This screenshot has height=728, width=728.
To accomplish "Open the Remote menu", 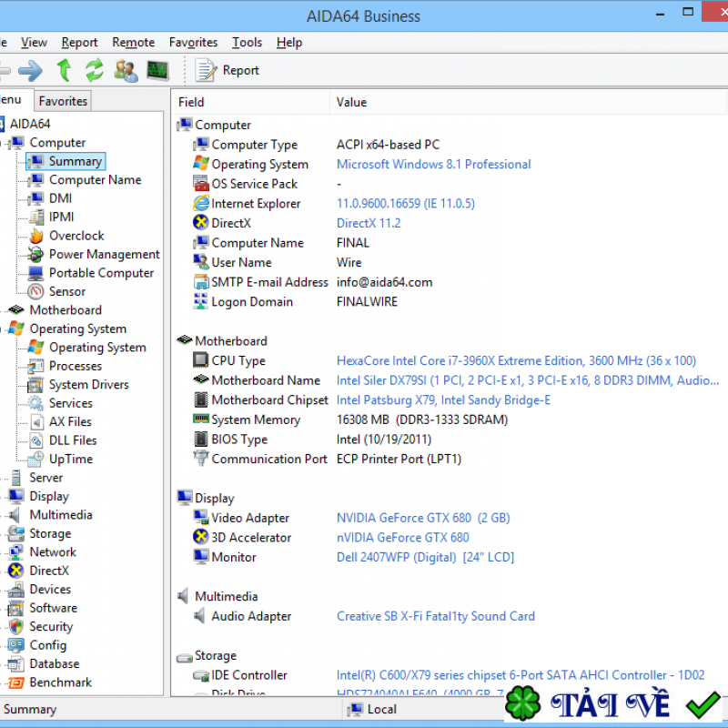I will [x=133, y=42].
